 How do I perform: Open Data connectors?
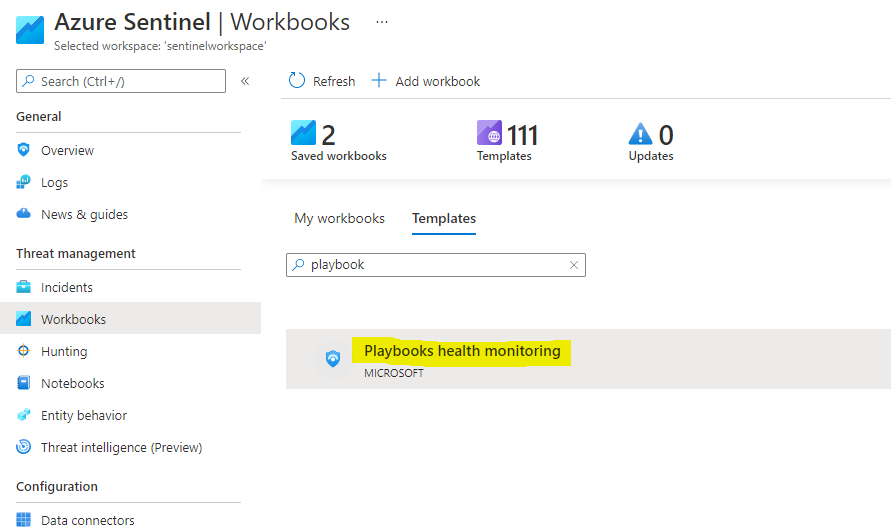coord(88,520)
